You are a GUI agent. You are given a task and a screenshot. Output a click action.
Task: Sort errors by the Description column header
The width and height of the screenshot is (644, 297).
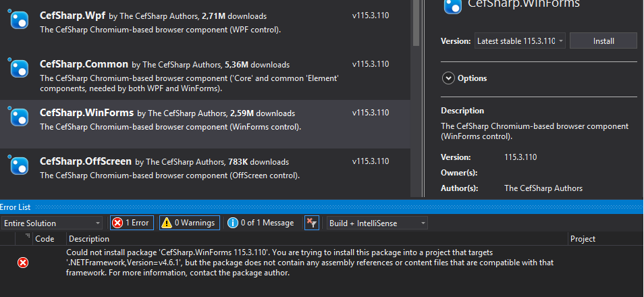pyautogui.click(x=89, y=239)
